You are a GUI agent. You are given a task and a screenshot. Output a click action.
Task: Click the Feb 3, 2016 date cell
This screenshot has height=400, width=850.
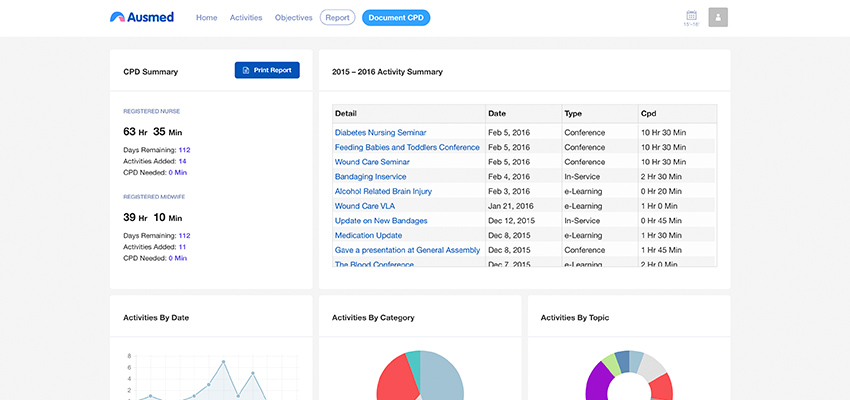[x=509, y=191]
